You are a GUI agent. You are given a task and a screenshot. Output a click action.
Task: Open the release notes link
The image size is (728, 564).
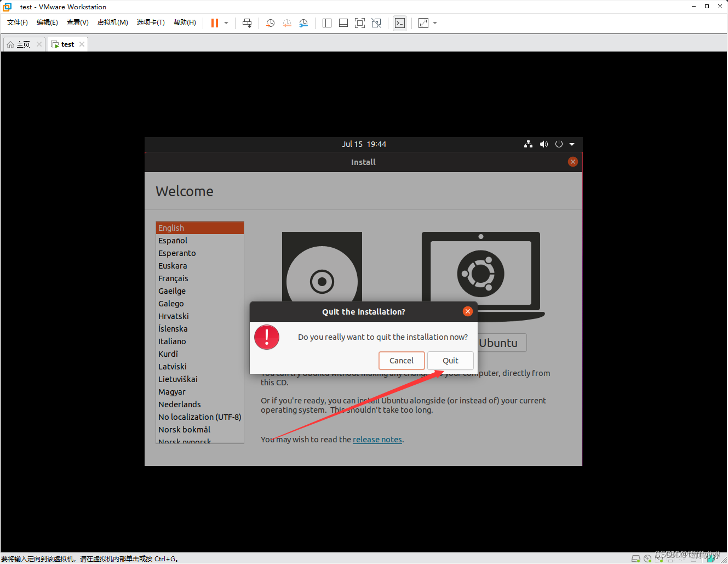coord(377,440)
